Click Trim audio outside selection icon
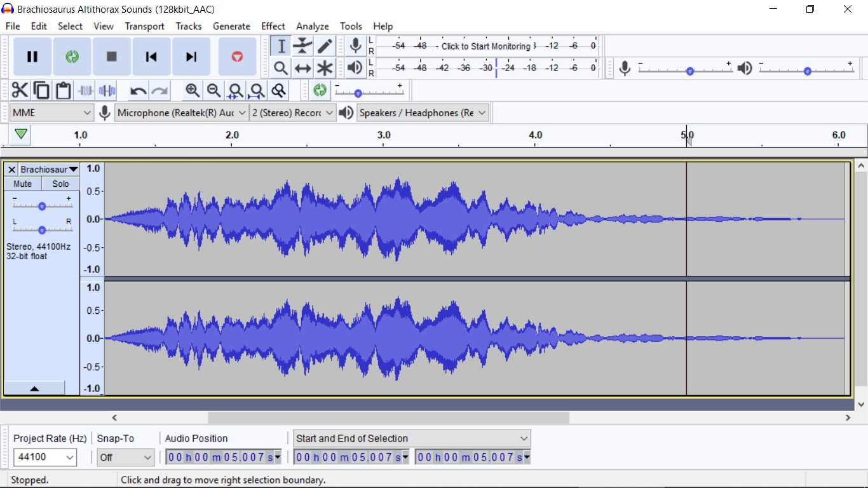The height and width of the screenshot is (488, 868). click(x=85, y=91)
